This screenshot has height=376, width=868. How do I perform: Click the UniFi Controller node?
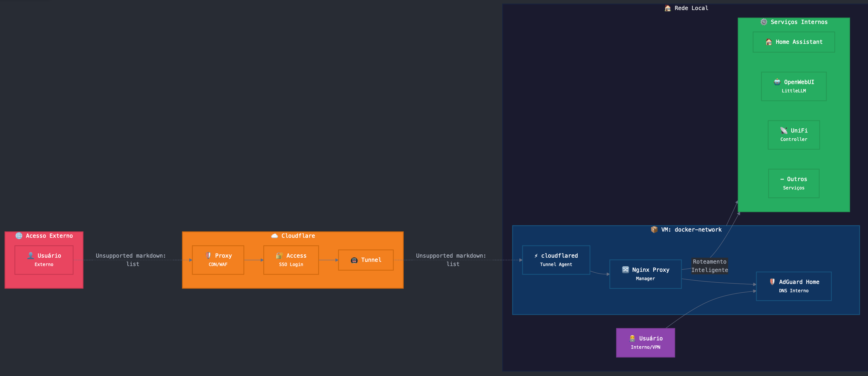coord(794,135)
